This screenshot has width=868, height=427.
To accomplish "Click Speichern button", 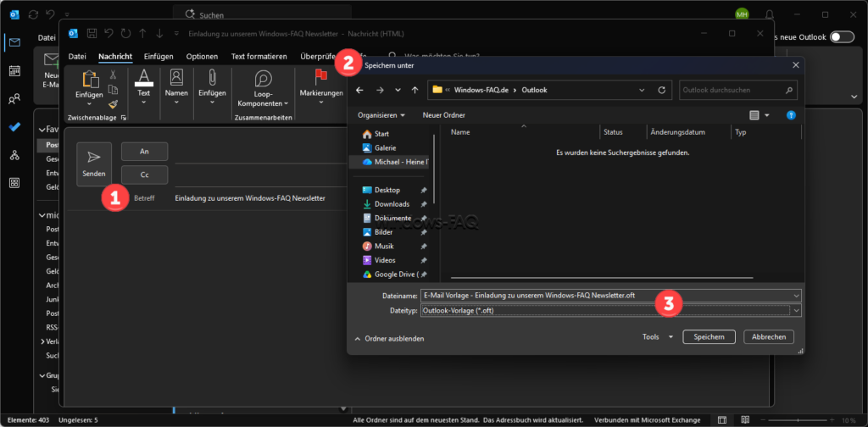I will point(709,336).
